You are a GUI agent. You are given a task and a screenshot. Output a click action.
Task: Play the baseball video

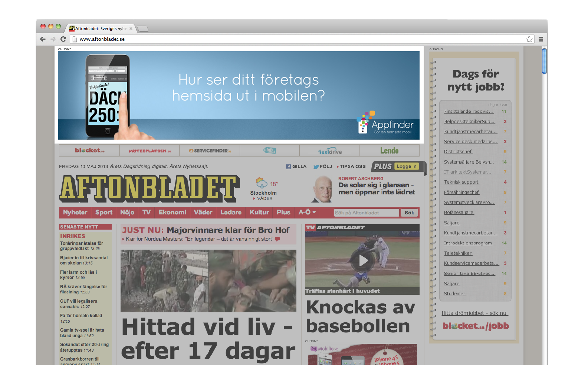point(363,260)
